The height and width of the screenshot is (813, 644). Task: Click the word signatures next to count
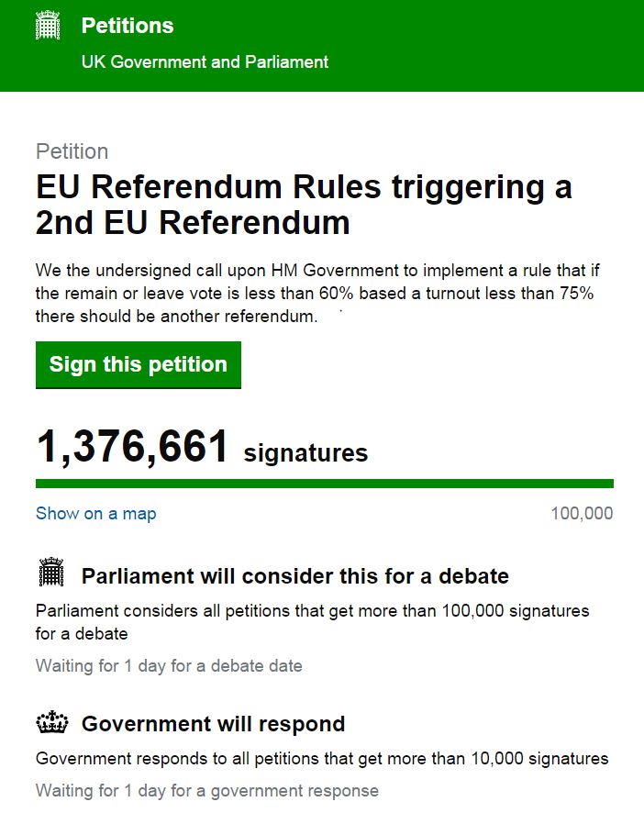[x=305, y=452]
